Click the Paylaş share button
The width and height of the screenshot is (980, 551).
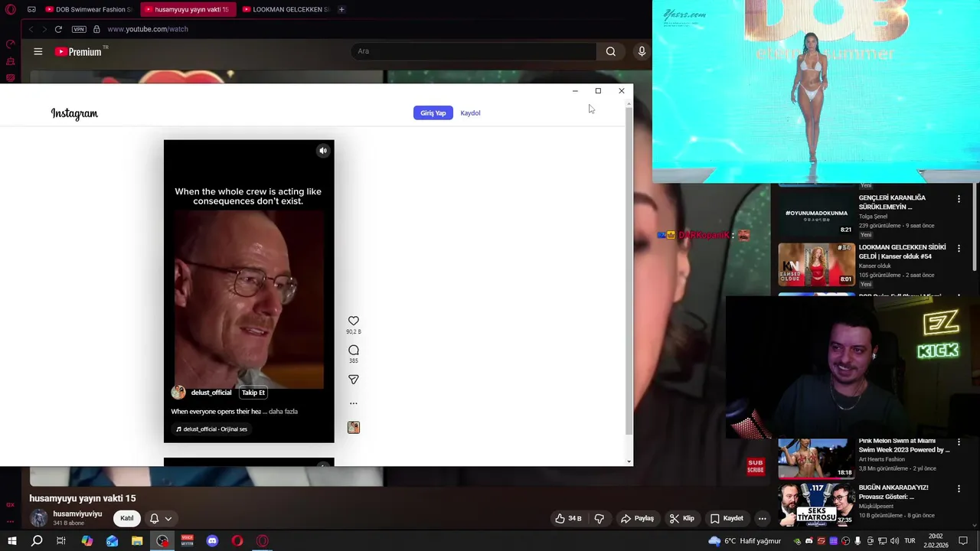(637, 518)
